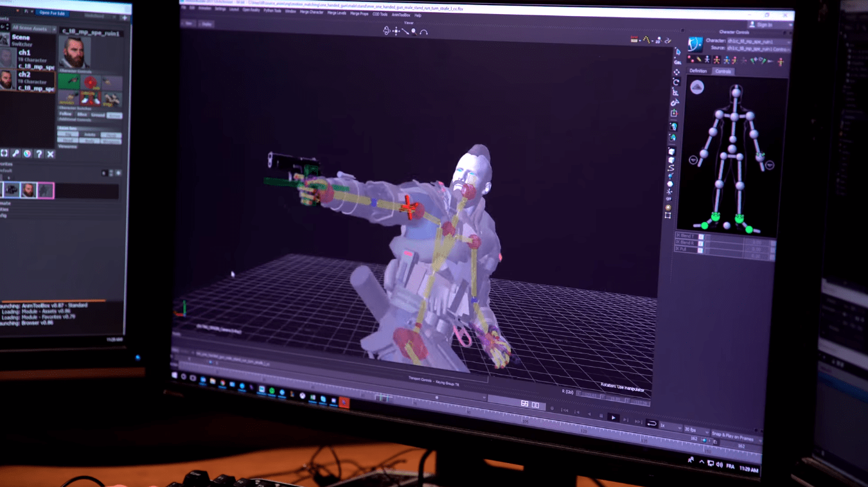
Task: Click the left green foot effector
Action: click(715, 217)
